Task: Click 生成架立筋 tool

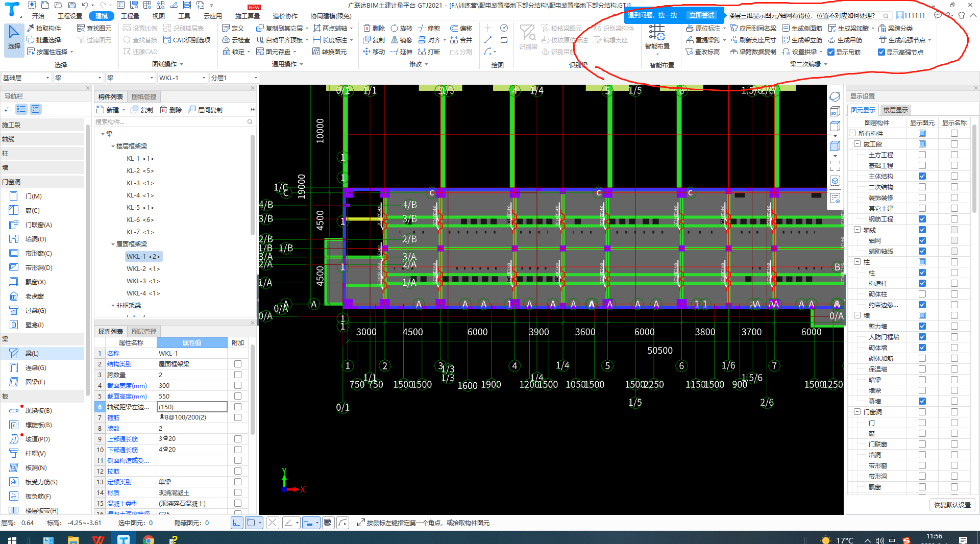Action: (x=802, y=40)
